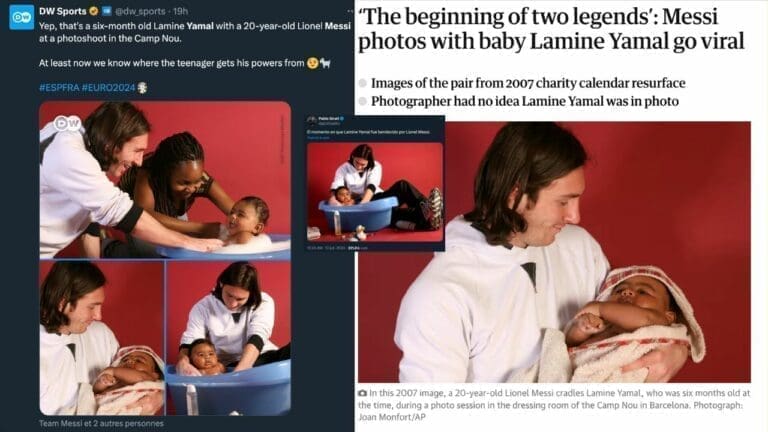Open the 'Team Messi et 2 autres personnes' tag
Viewport: 768px width, 432px height.
101,423
